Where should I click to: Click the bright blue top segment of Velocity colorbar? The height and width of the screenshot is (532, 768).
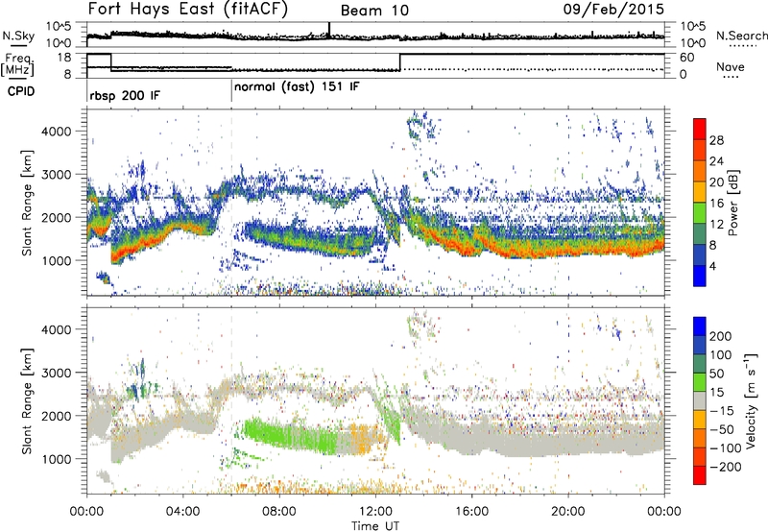coord(700,326)
